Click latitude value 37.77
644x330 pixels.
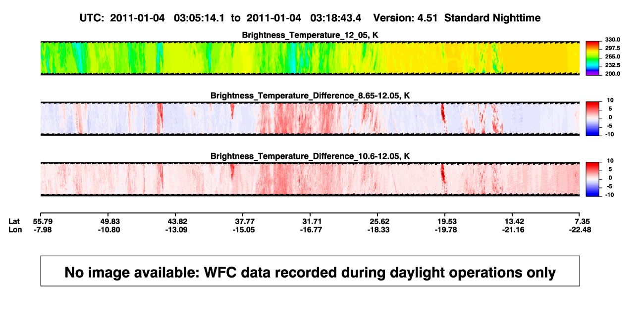tap(245, 221)
